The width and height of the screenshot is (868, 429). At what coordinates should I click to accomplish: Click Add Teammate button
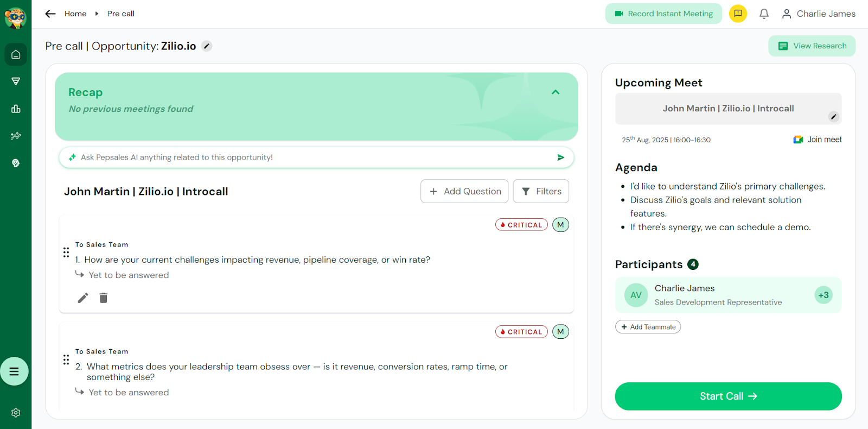[x=648, y=327]
